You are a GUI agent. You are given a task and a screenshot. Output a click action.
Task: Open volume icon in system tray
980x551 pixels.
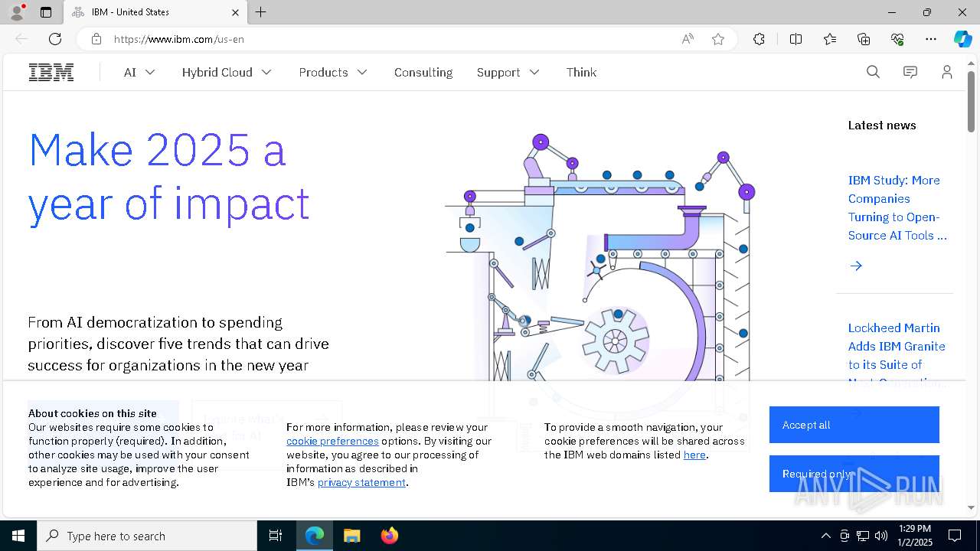[881, 536]
